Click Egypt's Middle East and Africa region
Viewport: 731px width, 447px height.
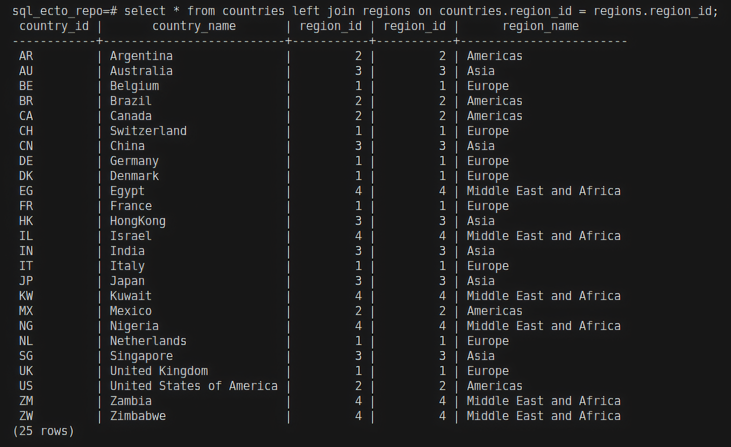(543, 191)
